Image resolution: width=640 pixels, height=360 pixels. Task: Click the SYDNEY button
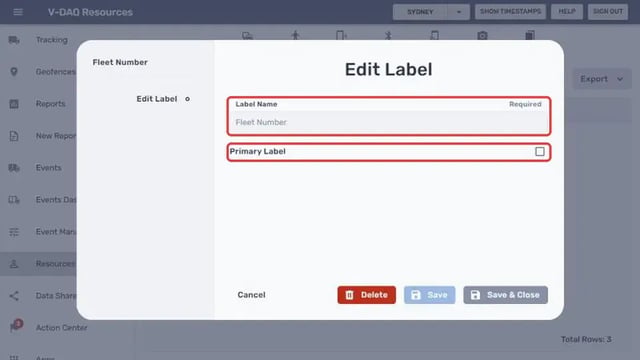pyautogui.click(x=420, y=12)
